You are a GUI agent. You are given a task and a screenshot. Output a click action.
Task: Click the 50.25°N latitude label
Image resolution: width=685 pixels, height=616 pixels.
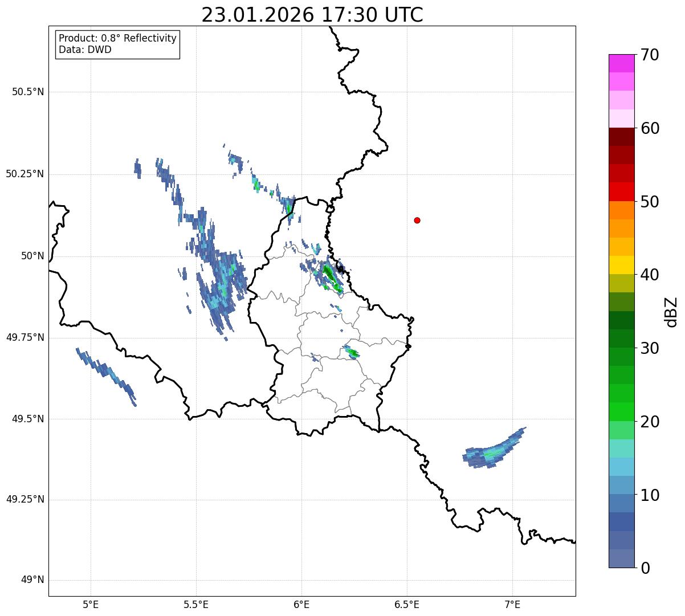pos(25,174)
